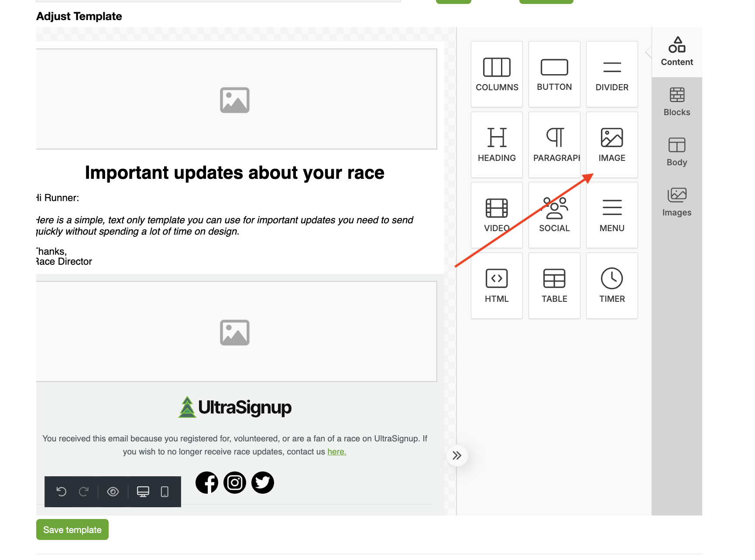Select the 'Hi Runner:' greeting text
The image size is (755, 560).
click(58, 198)
